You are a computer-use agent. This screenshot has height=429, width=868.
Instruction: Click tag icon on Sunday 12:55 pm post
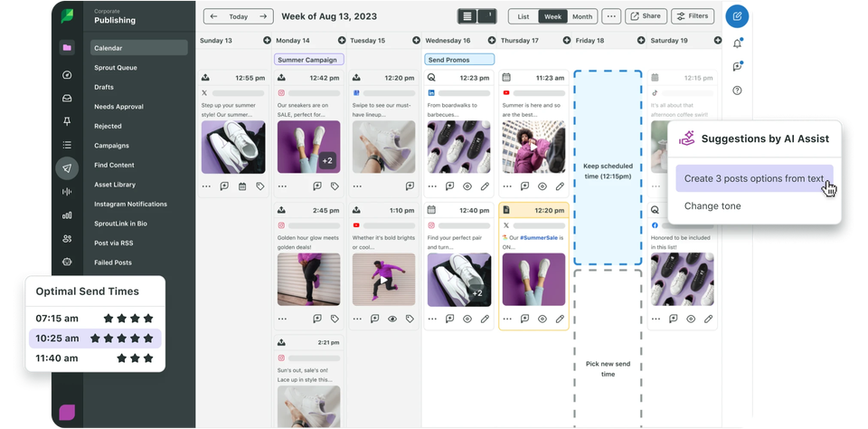(260, 186)
